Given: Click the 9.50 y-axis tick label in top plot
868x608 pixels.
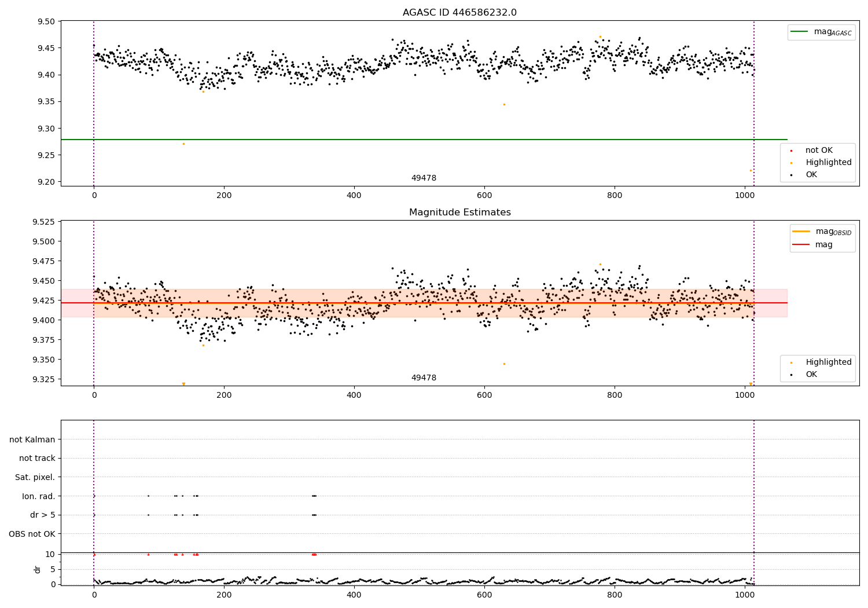Looking at the screenshot, I should (46, 21).
